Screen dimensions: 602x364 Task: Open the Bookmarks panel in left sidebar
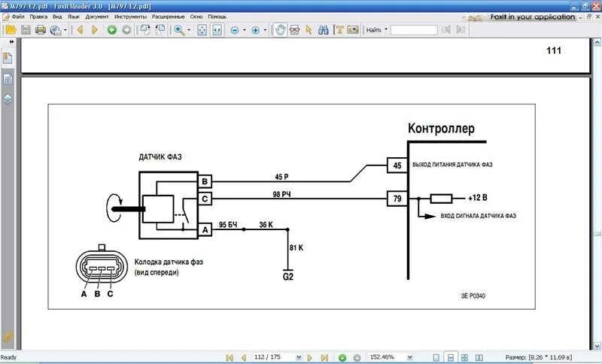tap(8, 59)
